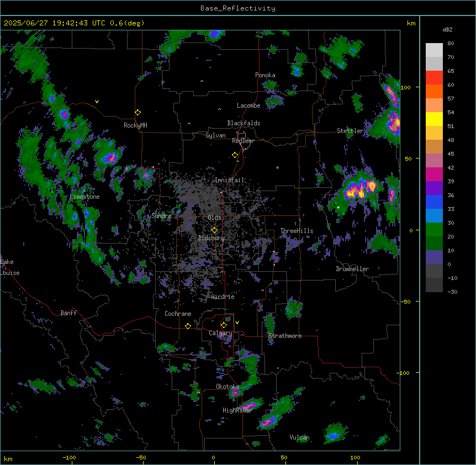The width and height of the screenshot is (476, 465).
Task: Select the Lacombe city label
Action: pos(248,105)
